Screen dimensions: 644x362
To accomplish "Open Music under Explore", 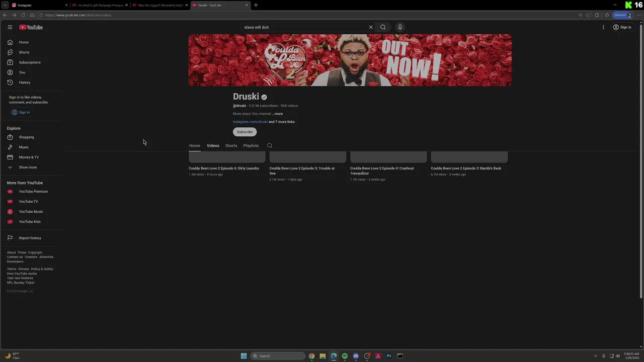I will [x=30, y=147].
